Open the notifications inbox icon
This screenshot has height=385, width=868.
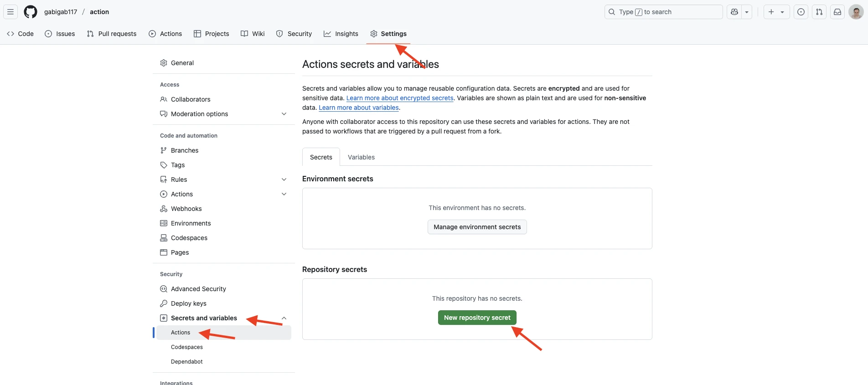coord(837,12)
